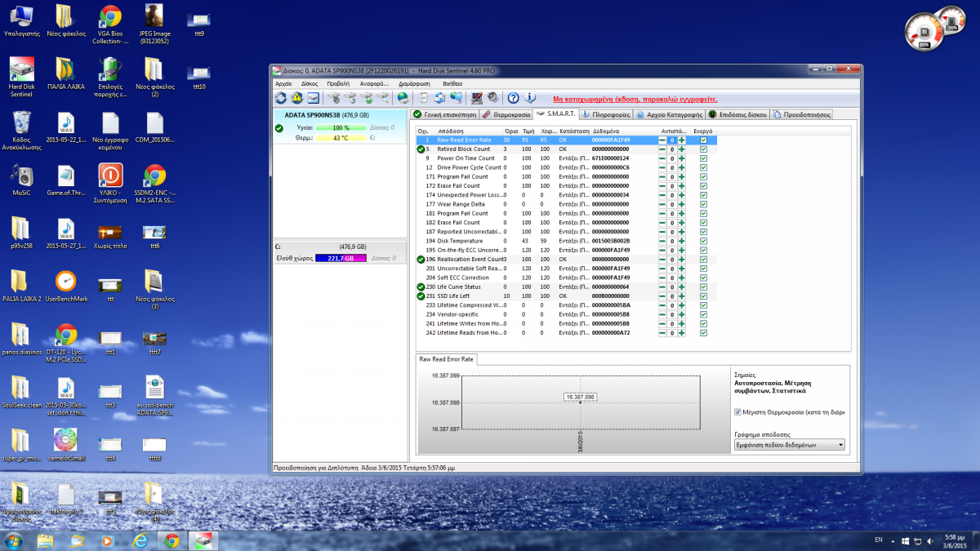Uncheck Ενεργό box for Raw Read Error Rate
Image resolution: width=980 pixels, height=551 pixels.
(x=703, y=140)
